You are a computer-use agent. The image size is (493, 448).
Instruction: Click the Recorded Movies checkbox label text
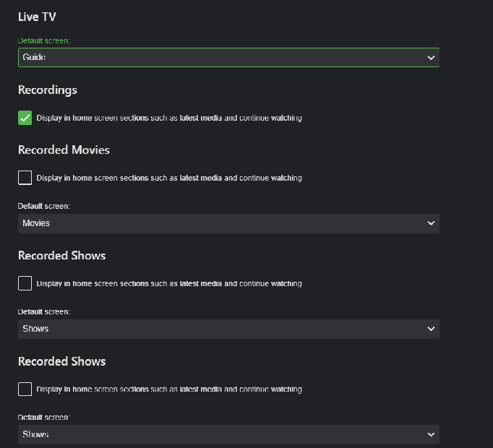click(x=169, y=178)
